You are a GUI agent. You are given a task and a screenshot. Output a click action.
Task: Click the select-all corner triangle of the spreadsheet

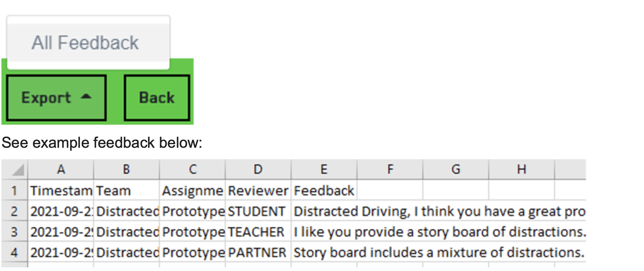pyautogui.click(x=17, y=169)
